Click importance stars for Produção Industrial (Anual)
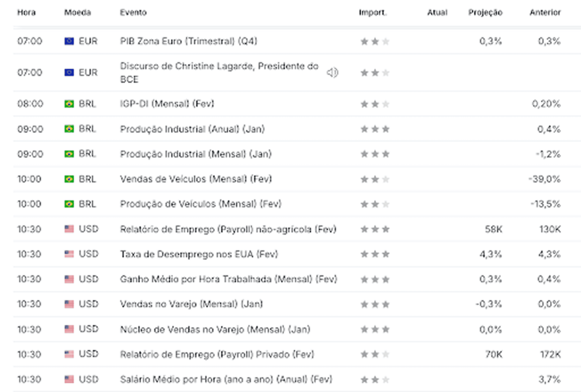 point(375,129)
